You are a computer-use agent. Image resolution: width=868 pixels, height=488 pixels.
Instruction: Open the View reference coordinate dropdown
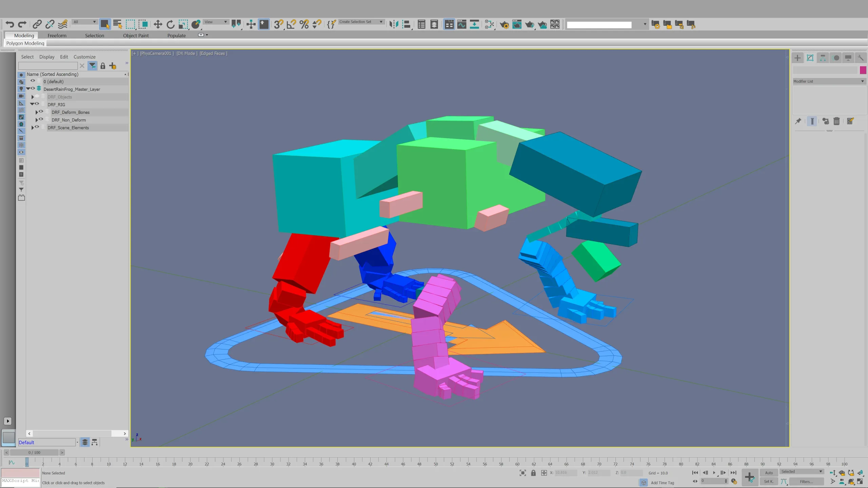216,22
